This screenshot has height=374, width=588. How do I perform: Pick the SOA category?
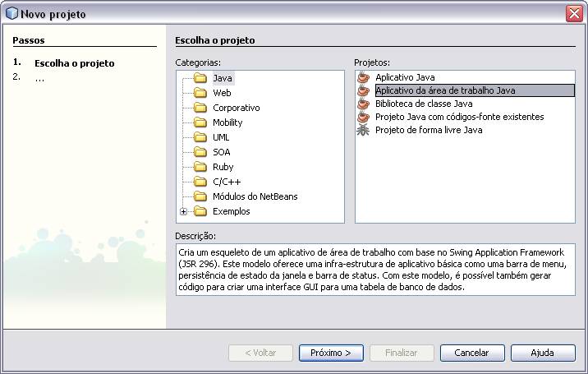point(222,152)
